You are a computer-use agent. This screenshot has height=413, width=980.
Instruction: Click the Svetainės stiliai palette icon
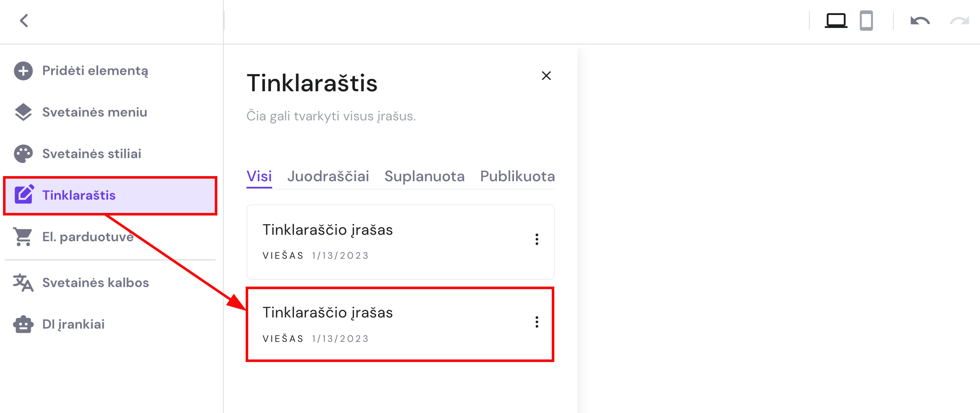(x=23, y=154)
